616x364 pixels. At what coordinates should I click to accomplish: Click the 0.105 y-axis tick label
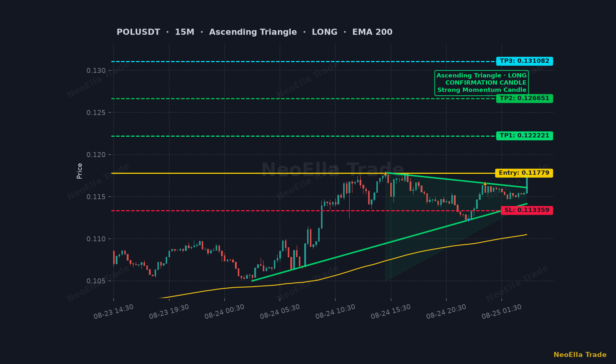(x=96, y=281)
